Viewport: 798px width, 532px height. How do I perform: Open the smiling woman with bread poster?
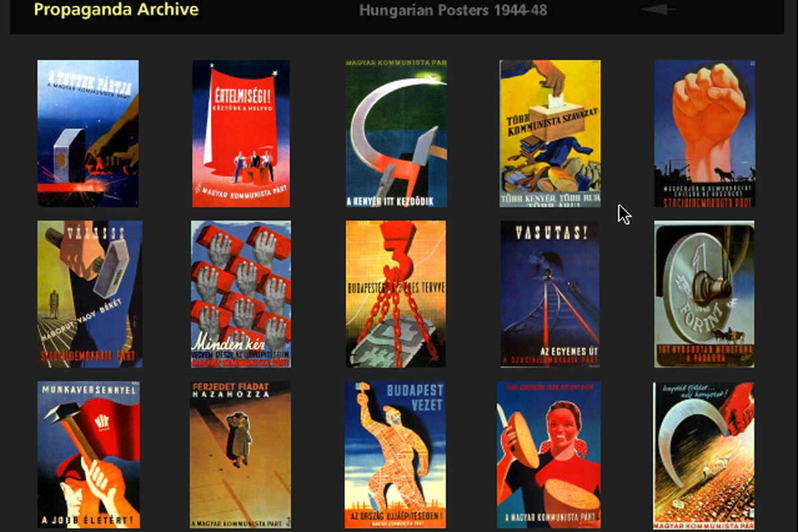[x=549, y=455]
